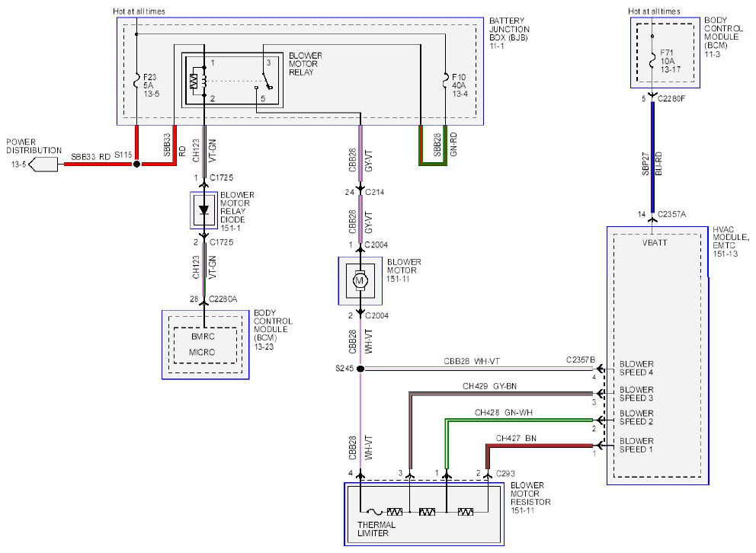Click the MICRO text in the BCM box
Viewport: 756px width, 553px height.
202,352
